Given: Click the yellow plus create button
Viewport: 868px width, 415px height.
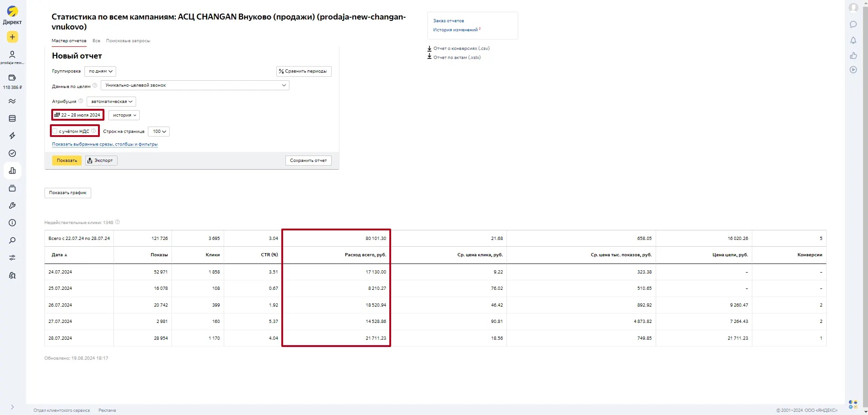Looking at the screenshot, I should pos(12,37).
